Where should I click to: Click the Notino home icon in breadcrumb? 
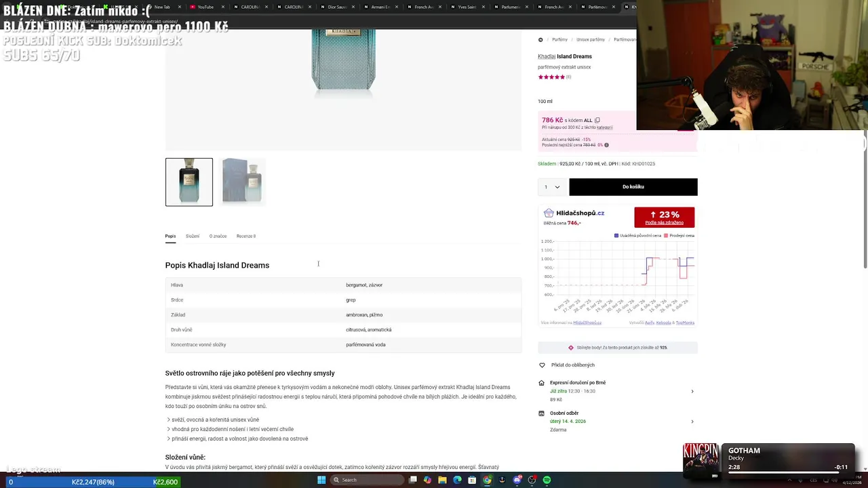[540, 40]
